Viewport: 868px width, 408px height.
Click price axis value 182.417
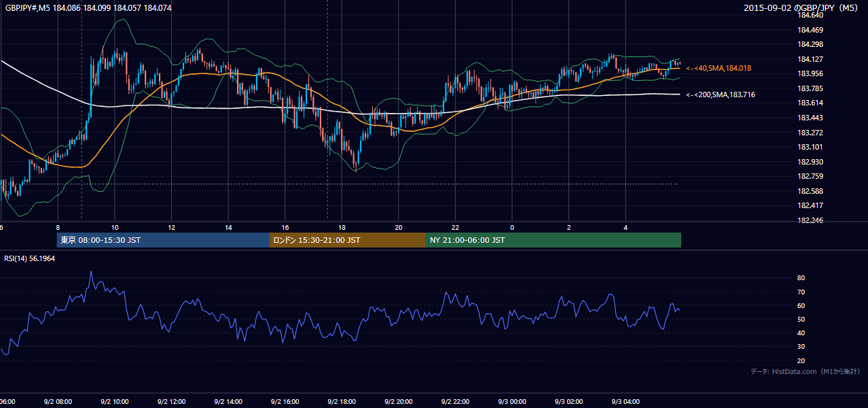810,205
